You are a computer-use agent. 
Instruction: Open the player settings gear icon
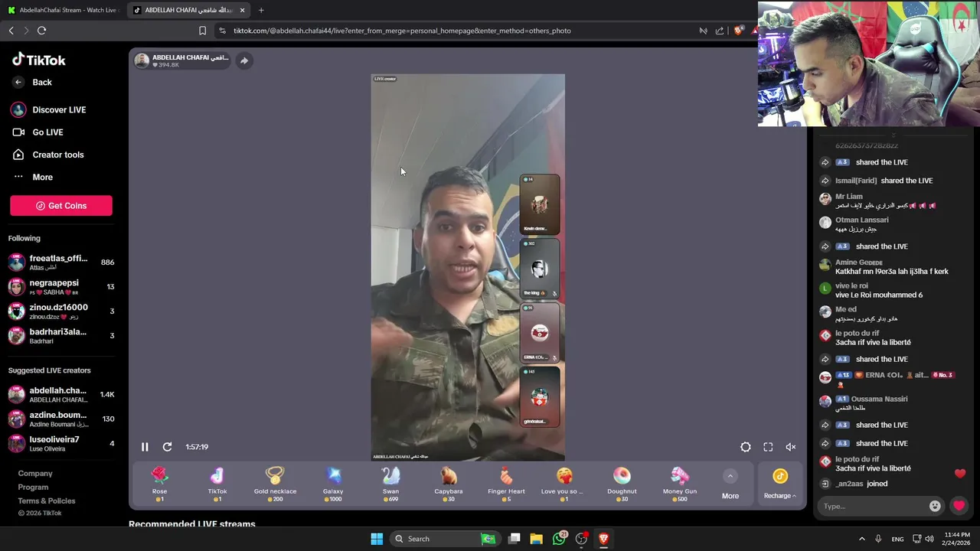(746, 447)
